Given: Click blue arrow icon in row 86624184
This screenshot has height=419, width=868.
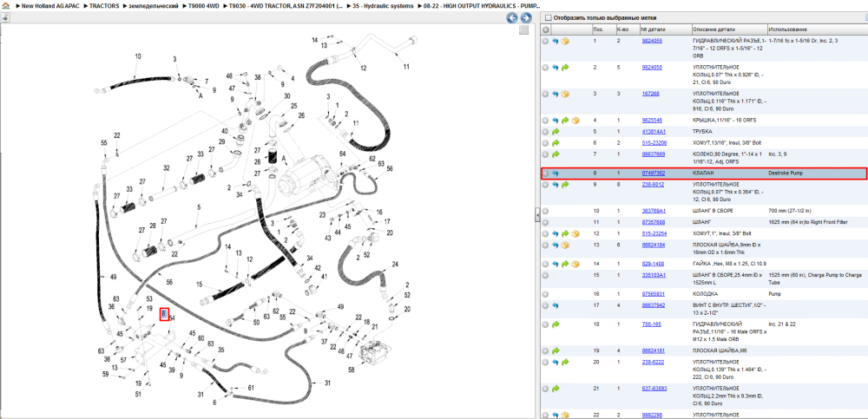Looking at the screenshot, I should pos(556,245).
